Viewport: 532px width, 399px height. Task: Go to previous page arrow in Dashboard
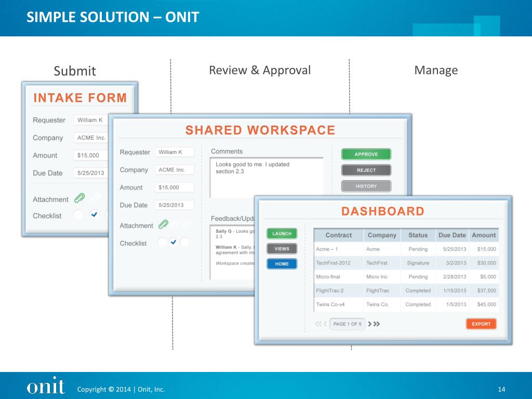[x=325, y=324]
